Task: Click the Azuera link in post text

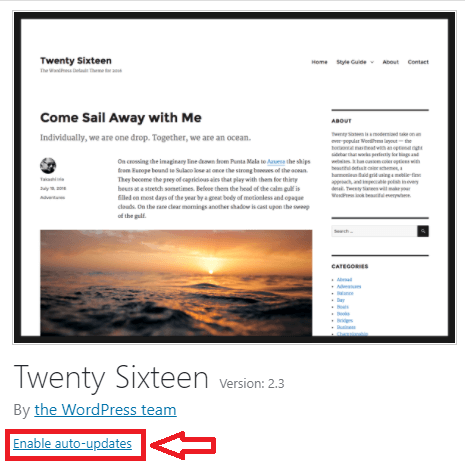Action: [276, 162]
